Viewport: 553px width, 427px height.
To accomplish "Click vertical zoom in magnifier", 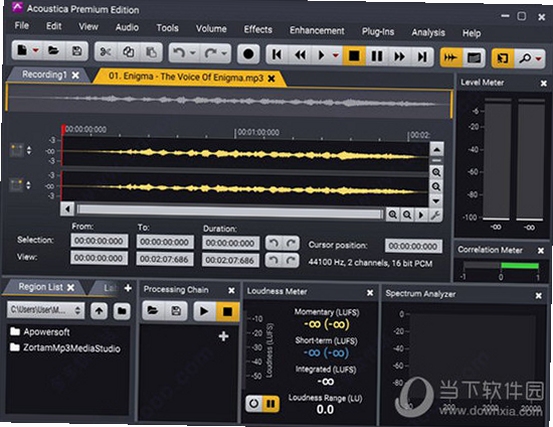I will 436,172.
